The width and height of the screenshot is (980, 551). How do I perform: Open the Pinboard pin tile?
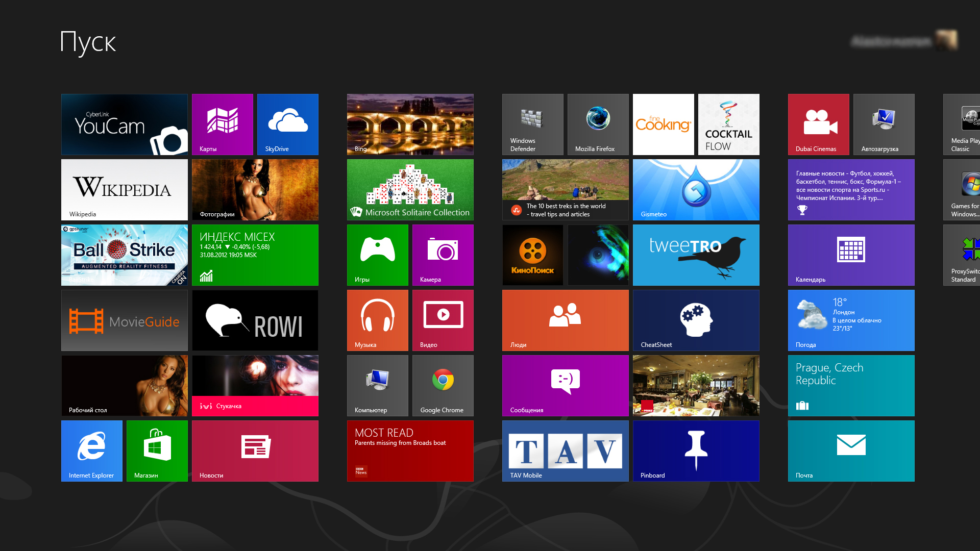click(x=696, y=450)
